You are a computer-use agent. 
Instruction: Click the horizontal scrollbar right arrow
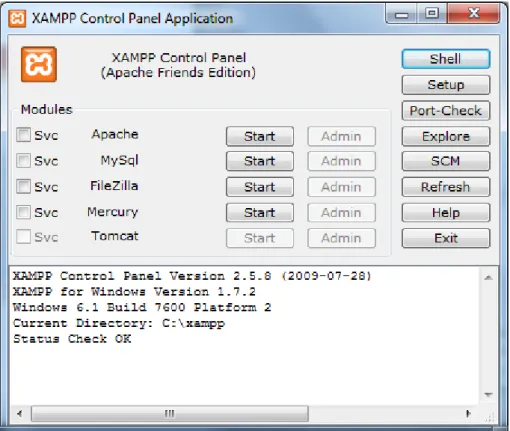click(468, 414)
